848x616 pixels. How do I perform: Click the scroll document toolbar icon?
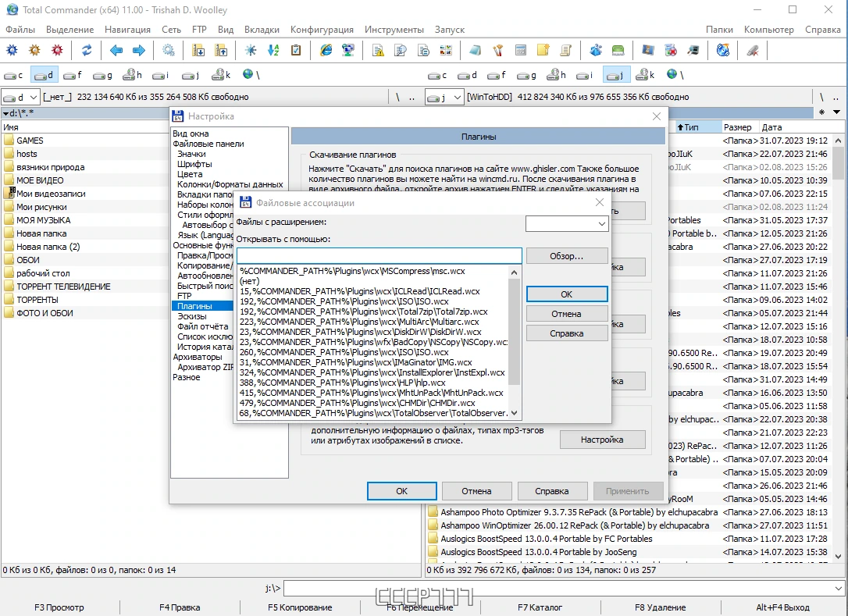point(565,50)
